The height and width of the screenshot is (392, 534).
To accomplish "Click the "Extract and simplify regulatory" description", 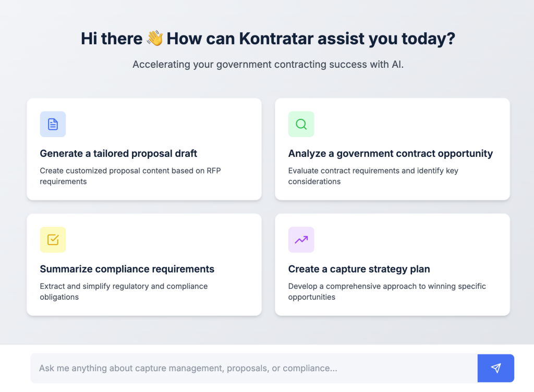I will 124,291.
